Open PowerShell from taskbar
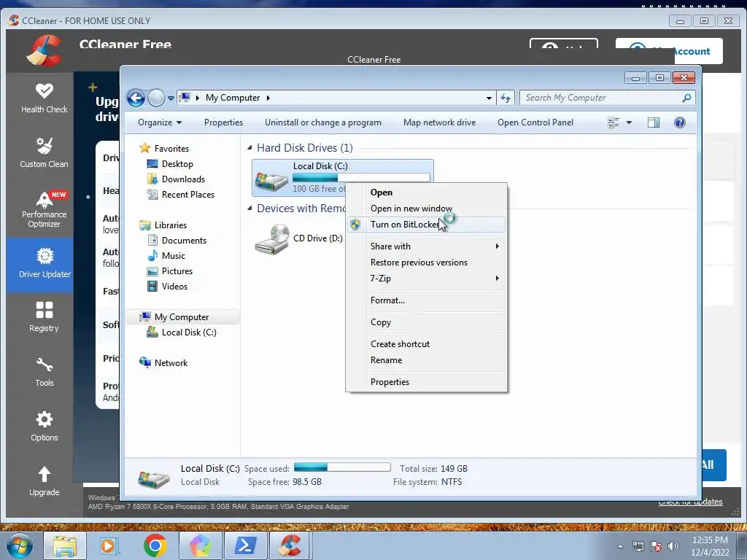The image size is (747, 560). point(245,545)
